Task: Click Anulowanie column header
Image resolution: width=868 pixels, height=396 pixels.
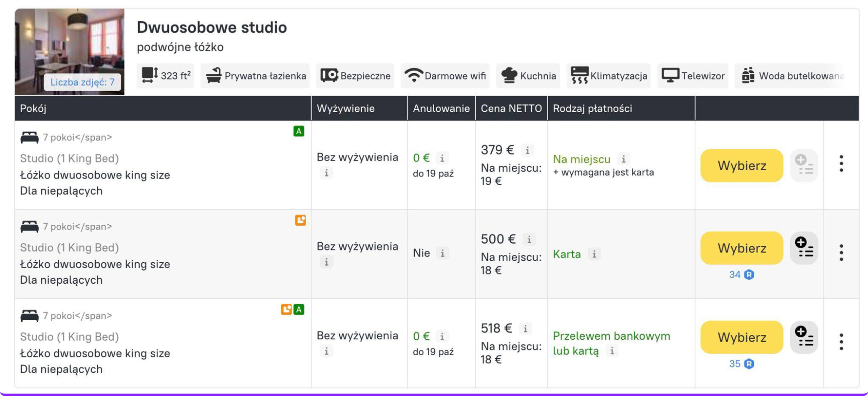Action: point(441,108)
